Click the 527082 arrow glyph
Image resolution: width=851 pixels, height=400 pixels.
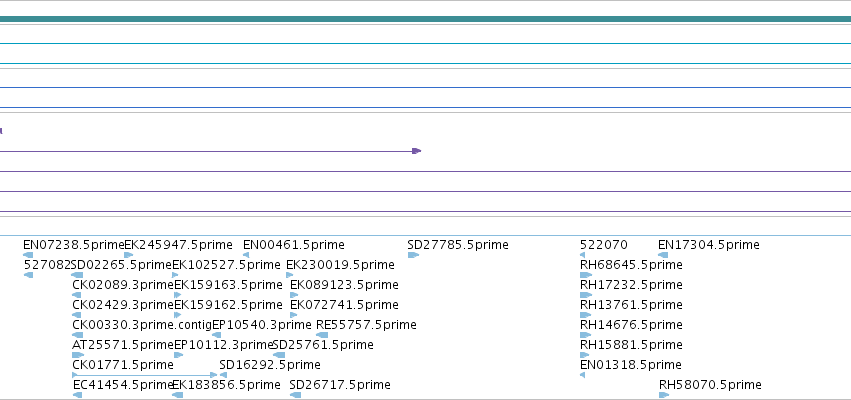pyautogui.click(x=29, y=275)
